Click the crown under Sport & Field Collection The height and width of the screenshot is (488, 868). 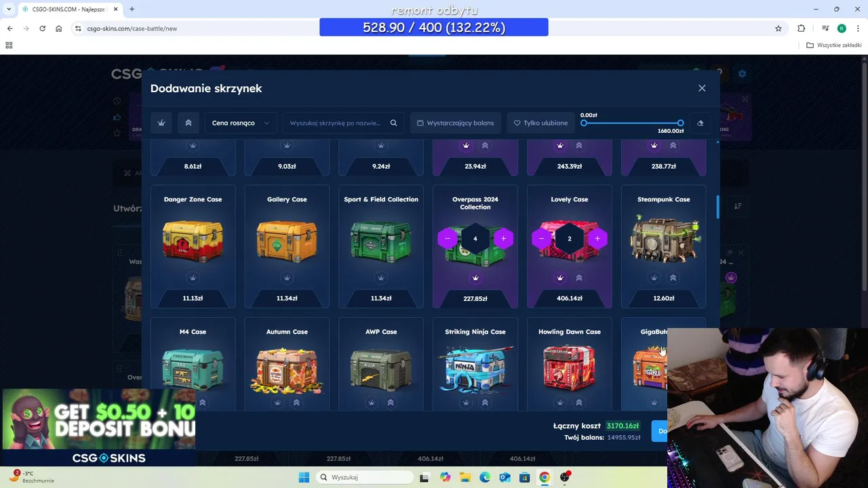click(381, 278)
